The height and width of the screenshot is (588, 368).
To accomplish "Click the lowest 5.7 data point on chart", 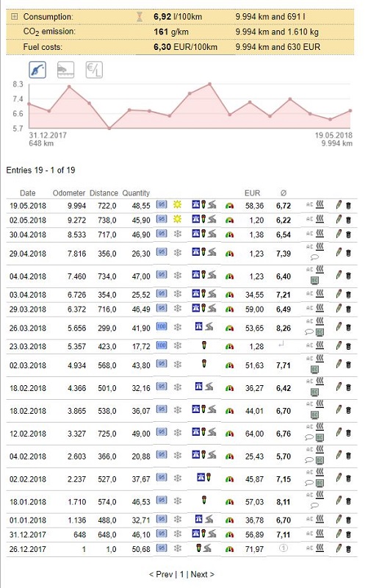I will point(109,128).
